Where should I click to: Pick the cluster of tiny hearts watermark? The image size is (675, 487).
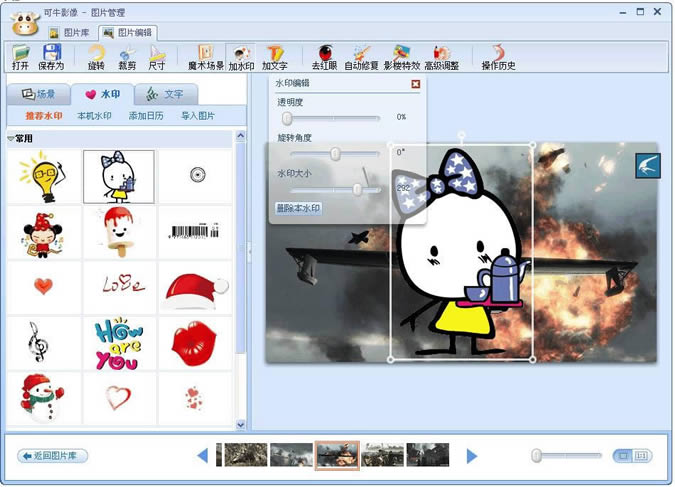[194, 398]
